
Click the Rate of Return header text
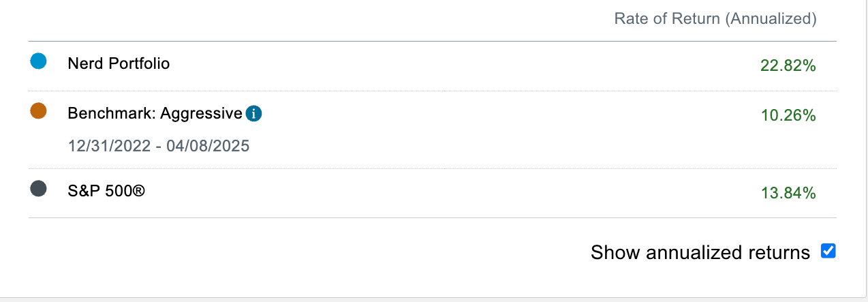pyautogui.click(x=667, y=18)
